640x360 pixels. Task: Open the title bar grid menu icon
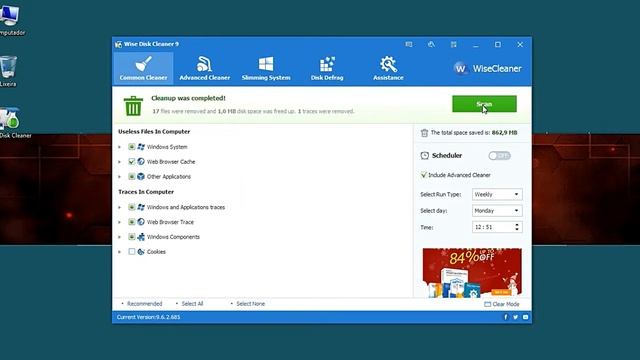click(x=453, y=44)
